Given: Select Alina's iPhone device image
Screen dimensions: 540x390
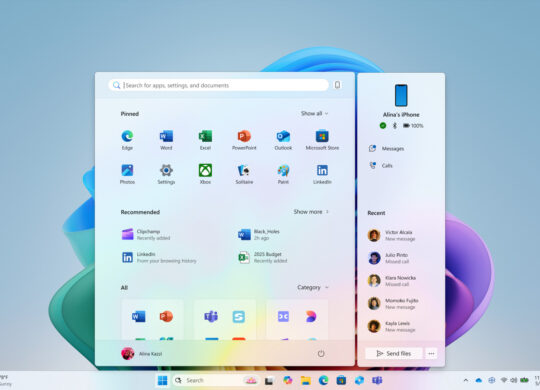Looking at the screenshot, I should (x=401, y=95).
